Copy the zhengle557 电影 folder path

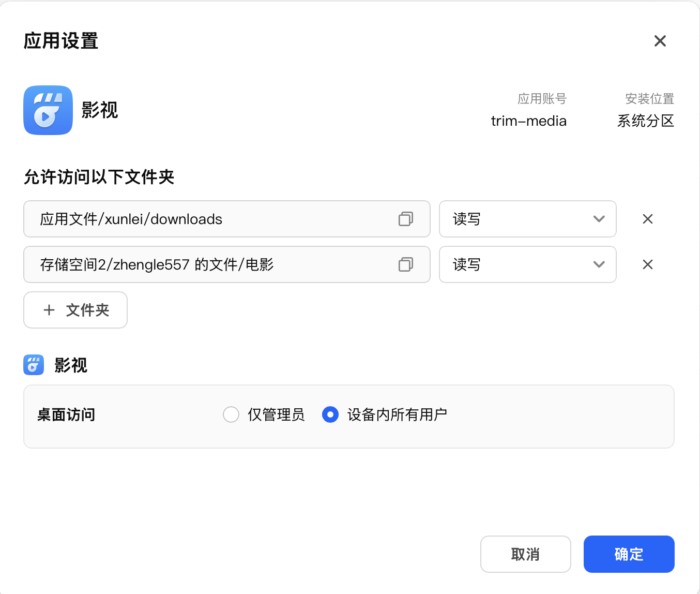coord(406,264)
